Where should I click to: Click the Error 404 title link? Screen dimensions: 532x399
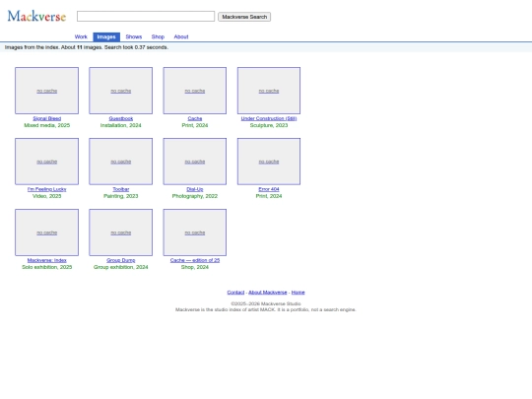pos(269,189)
